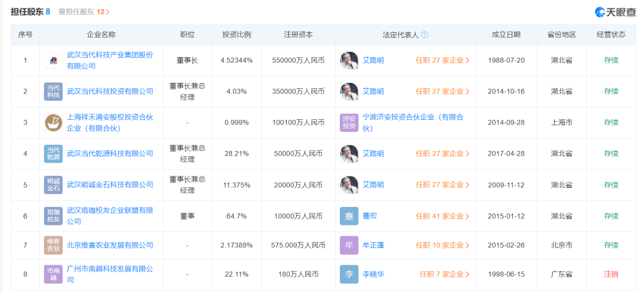Screen dimensions: 644x294
Task: Click 维喜农业 logo badge
Action: coord(53,245)
